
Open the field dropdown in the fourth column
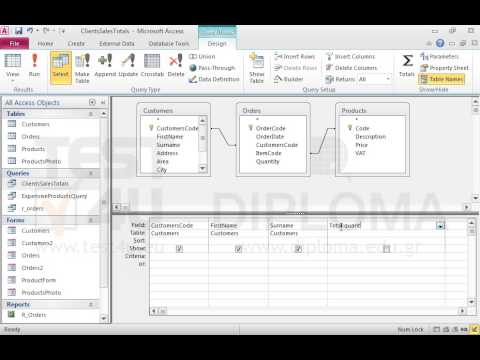440,226
